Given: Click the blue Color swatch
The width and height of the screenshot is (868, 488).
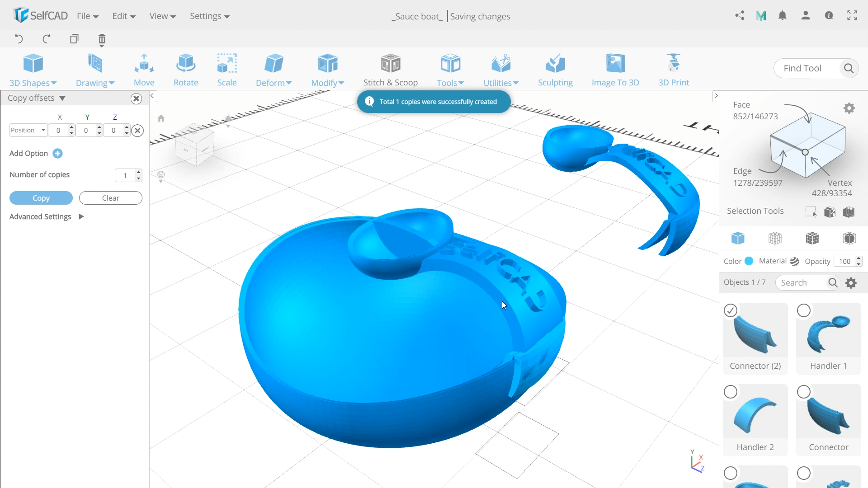Looking at the screenshot, I should click(x=749, y=261).
